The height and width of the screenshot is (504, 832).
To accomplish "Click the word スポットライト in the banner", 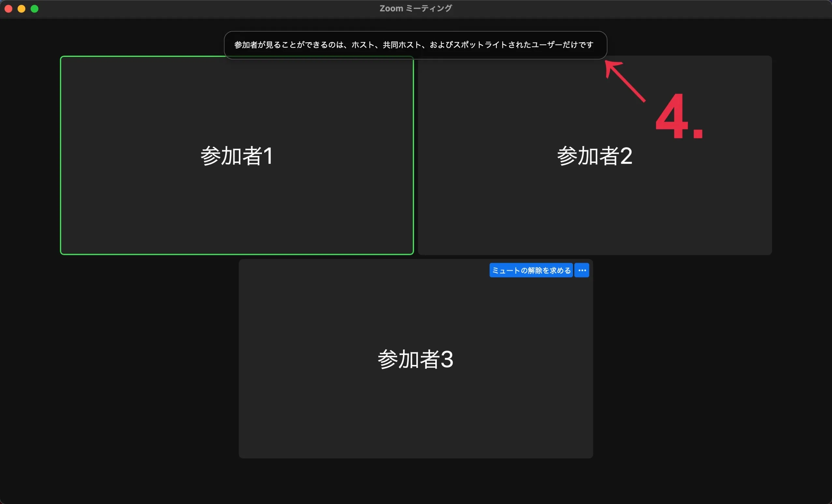I will point(480,45).
